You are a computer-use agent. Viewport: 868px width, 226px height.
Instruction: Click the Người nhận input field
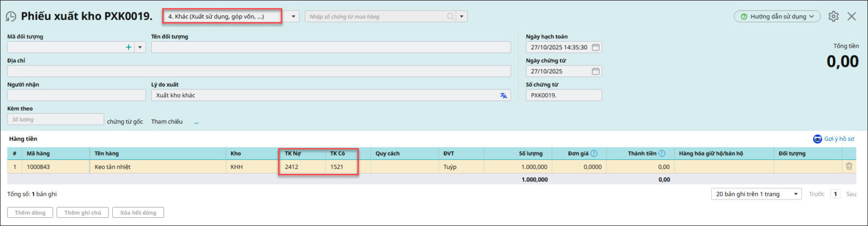[76, 95]
